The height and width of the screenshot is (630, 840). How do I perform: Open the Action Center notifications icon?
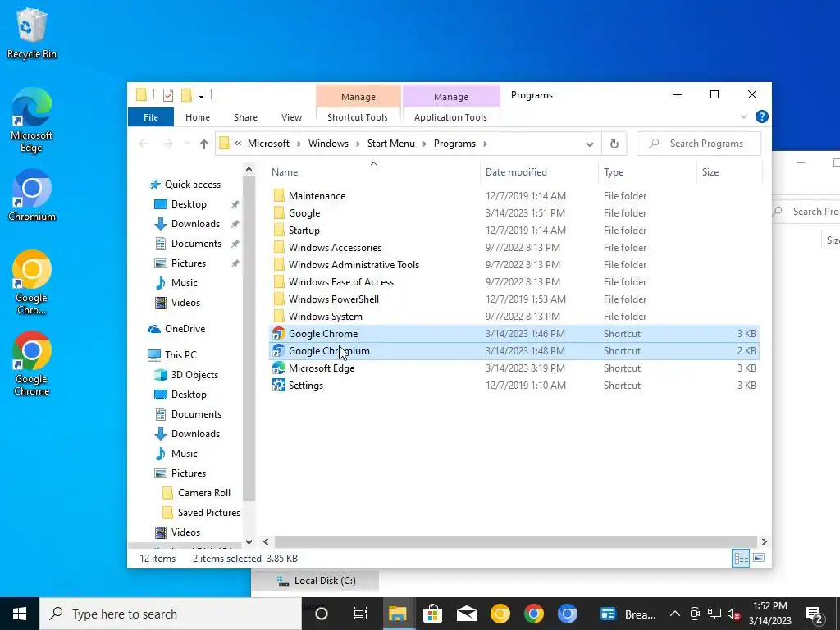(815, 614)
